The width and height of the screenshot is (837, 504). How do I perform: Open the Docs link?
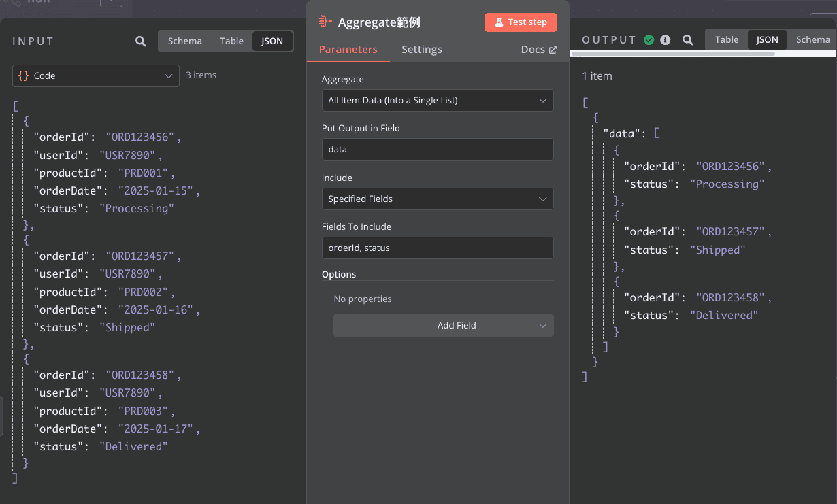538,50
